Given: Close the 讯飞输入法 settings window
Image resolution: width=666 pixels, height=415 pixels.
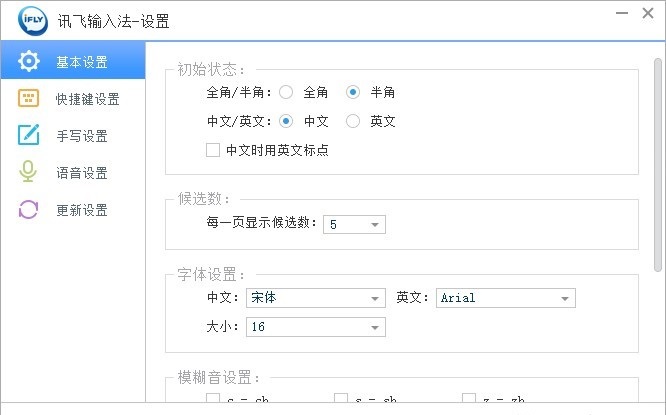Looking at the screenshot, I should [648, 13].
